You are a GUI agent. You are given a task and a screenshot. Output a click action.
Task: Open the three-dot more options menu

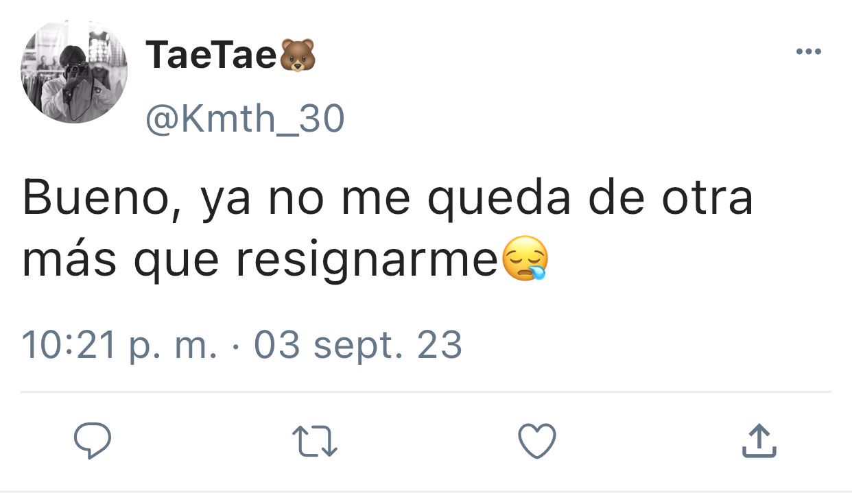tap(808, 52)
